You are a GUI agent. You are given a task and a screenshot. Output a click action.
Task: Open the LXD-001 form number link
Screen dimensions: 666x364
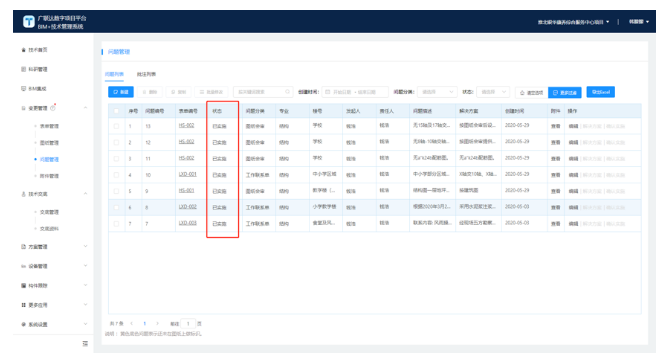[x=187, y=174]
